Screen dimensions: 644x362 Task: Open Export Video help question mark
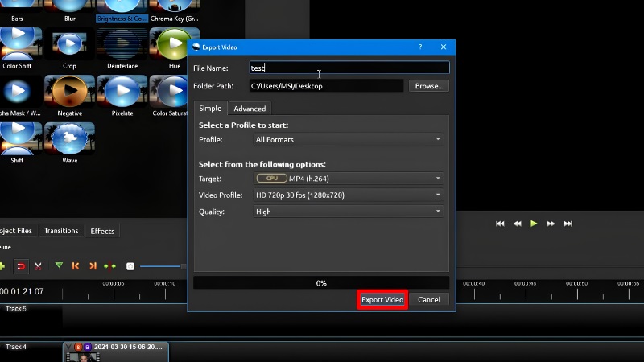pos(420,47)
